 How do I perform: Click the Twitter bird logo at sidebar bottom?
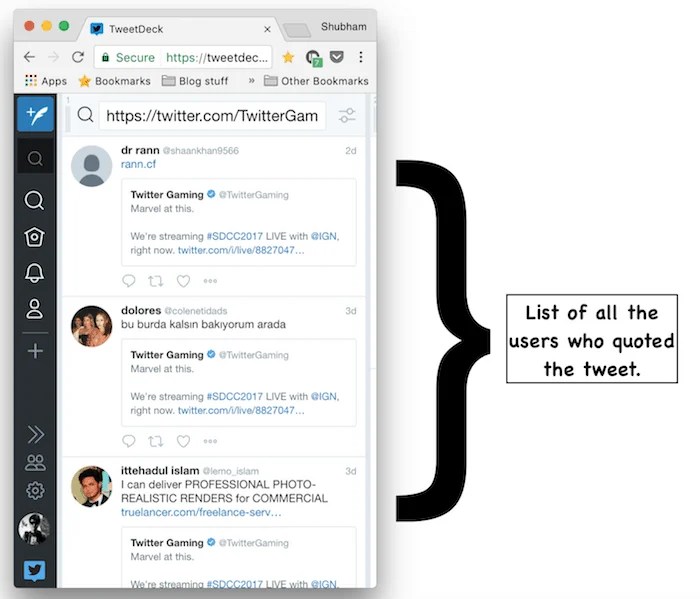(34, 570)
